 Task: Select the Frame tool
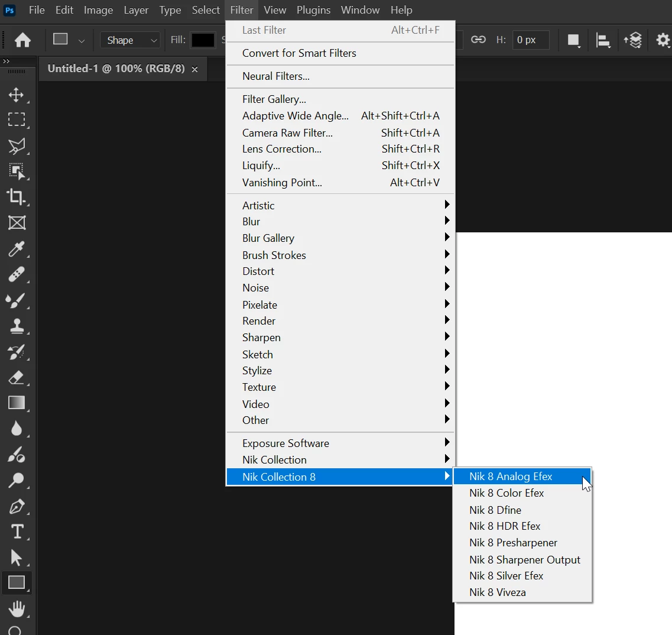[17, 222]
